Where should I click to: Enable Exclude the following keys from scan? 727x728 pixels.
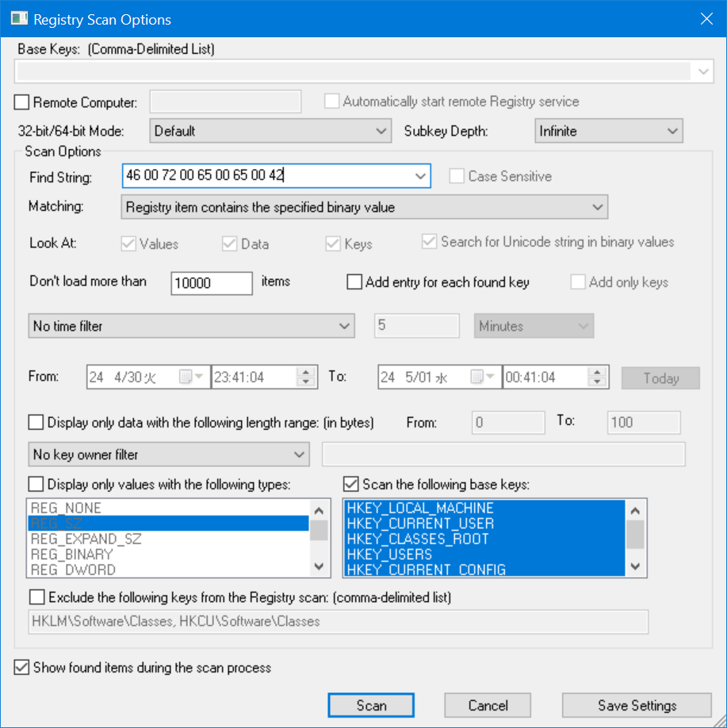pos(36,597)
